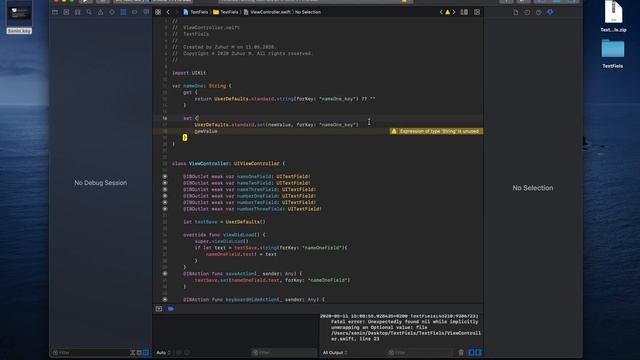Open ViewController.swift breadcrumb menu
Image resolution: width=640 pixels, height=360 pixels.
[x=267, y=12]
